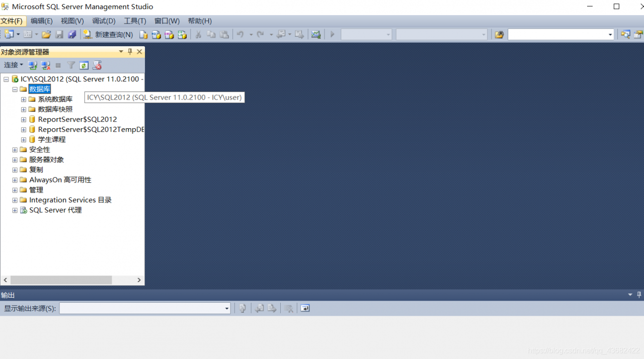Select the AlwaysOn 高可用性 folder

click(x=60, y=179)
